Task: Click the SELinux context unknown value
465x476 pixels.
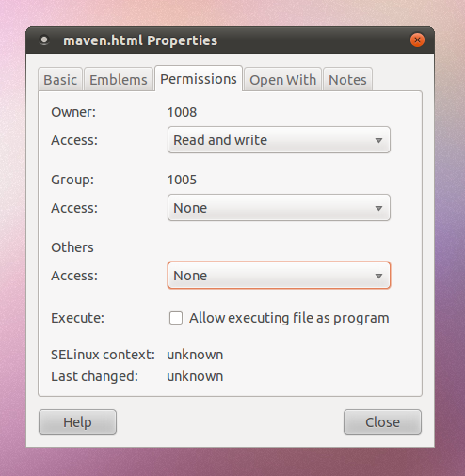Action: (x=195, y=355)
